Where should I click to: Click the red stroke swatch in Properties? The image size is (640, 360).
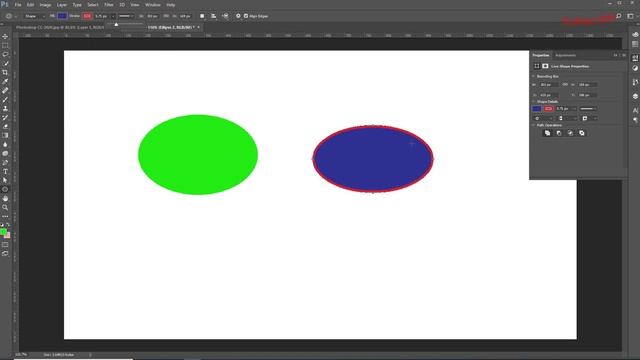point(548,109)
